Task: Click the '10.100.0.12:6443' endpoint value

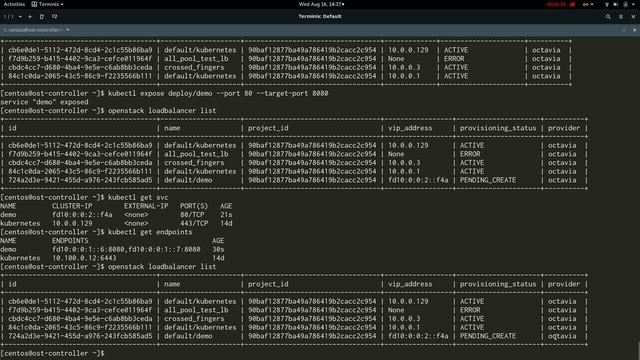Action: (84, 258)
